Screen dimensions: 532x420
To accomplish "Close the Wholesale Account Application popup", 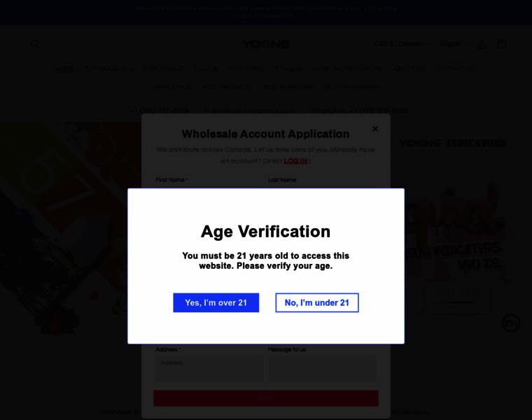I will [375, 129].
